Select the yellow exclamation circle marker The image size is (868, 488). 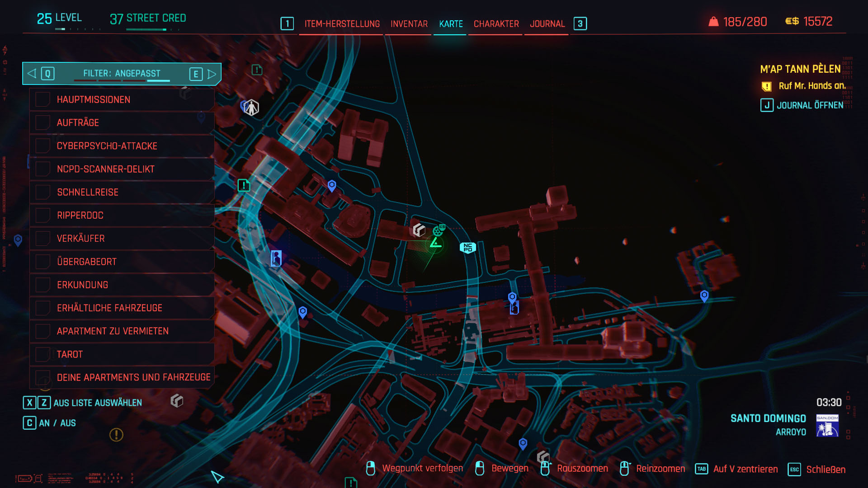(116, 435)
